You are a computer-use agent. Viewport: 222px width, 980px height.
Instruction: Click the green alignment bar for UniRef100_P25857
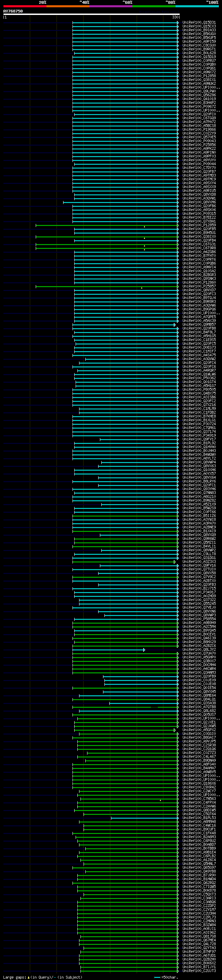[x=107, y=286]
